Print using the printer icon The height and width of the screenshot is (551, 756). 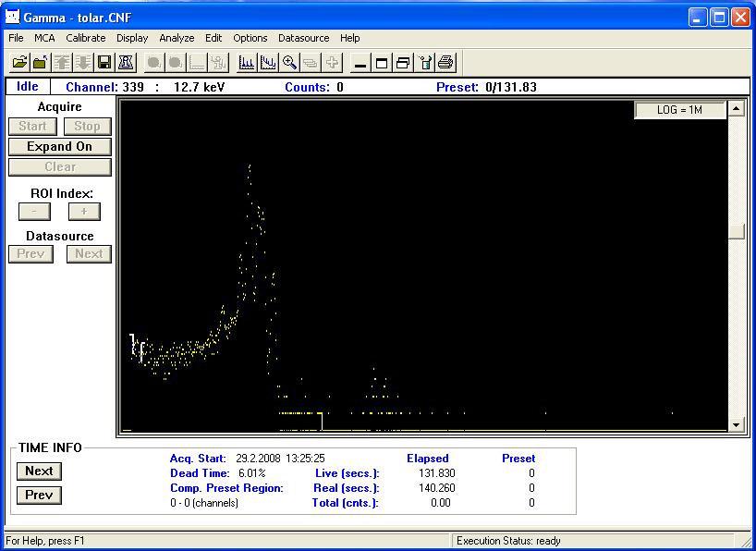pyautogui.click(x=445, y=63)
